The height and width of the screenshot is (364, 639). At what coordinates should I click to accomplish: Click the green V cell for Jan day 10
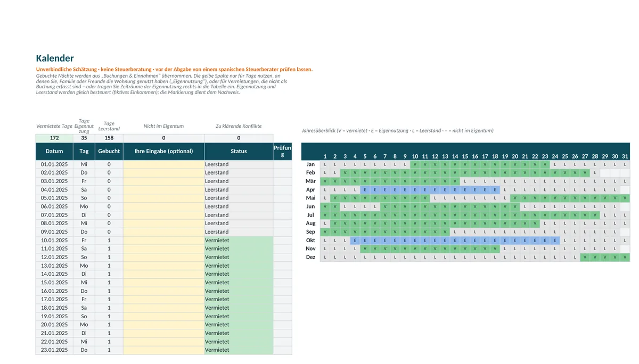[x=415, y=164]
